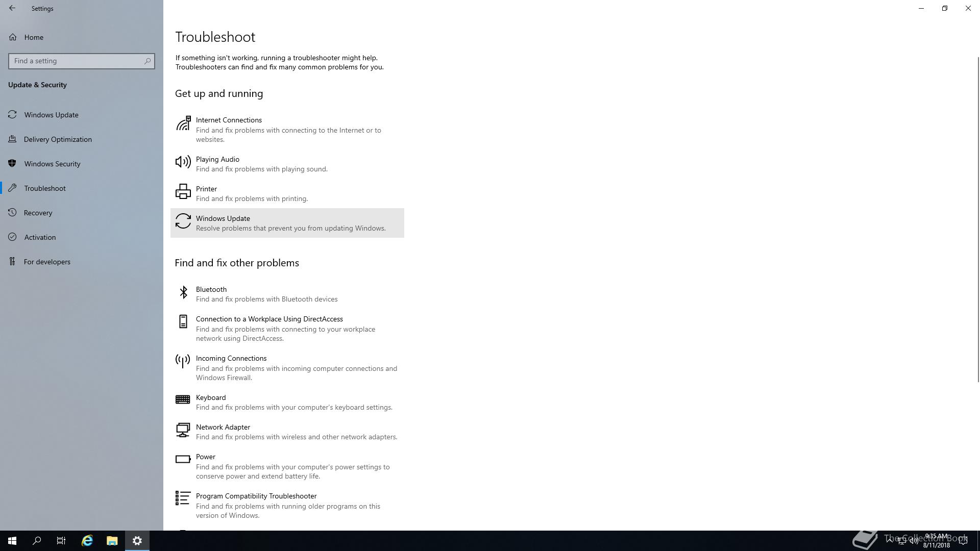The image size is (980, 551).
Task: Click the back arrow in Settings
Action: 12,8
